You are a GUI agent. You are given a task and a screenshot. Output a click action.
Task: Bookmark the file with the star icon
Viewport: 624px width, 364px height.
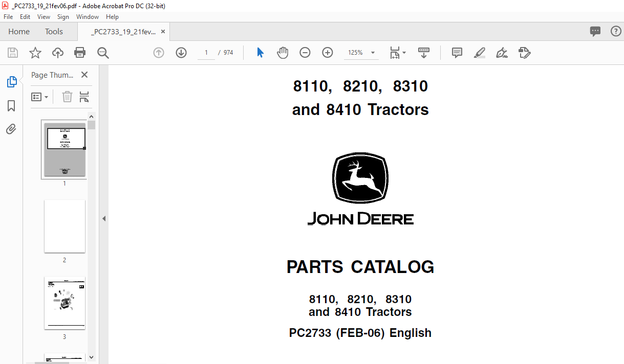point(35,53)
